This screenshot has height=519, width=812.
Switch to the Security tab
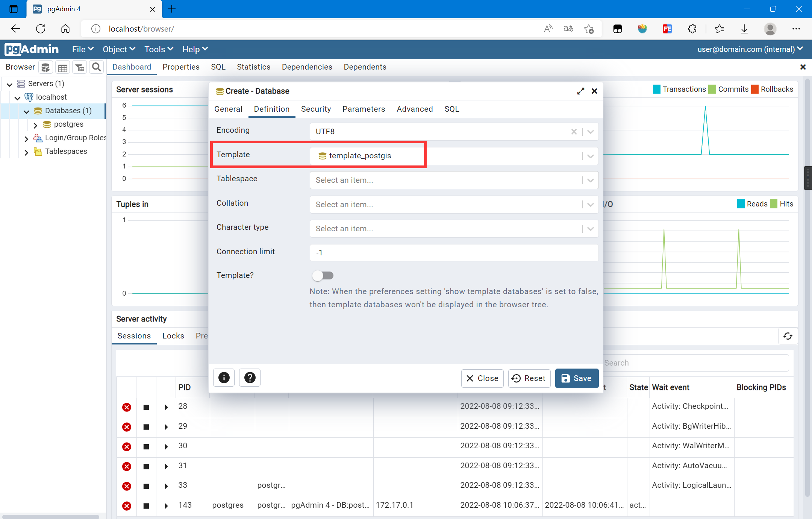(x=316, y=109)
